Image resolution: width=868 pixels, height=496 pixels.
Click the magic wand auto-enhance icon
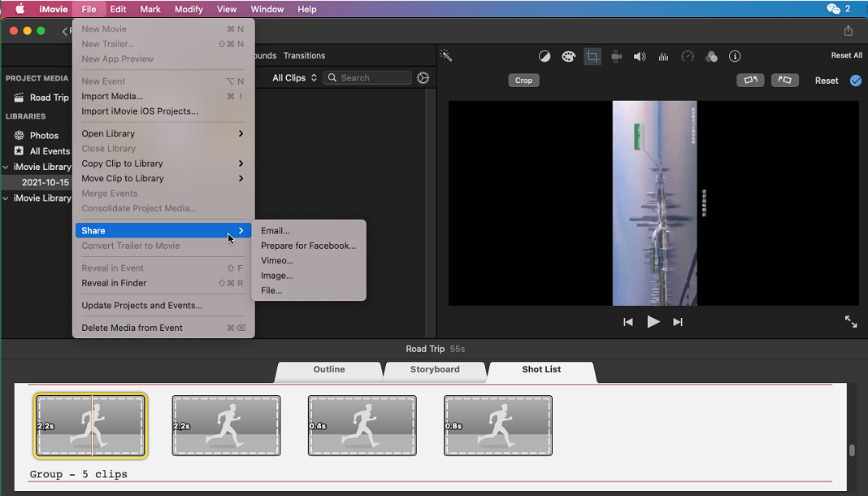click(x=445, y=55)
